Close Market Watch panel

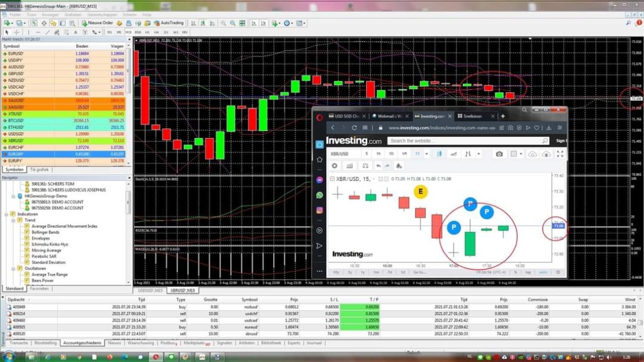(x=129, y=39)
